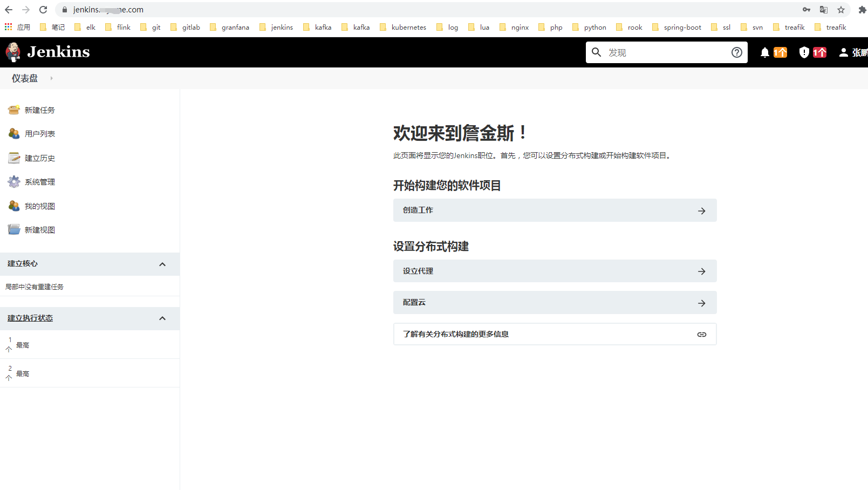Select executor 1 最高 row
The width and height of the screenshot is (868, 490).
90,345
